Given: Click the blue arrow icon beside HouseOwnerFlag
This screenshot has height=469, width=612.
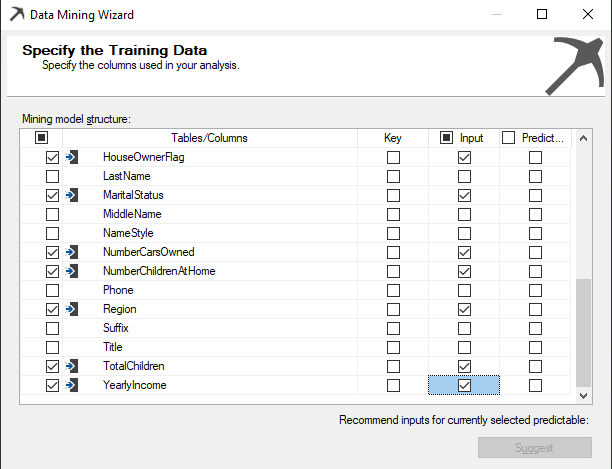Looking at the screenshot, I should pyautogui.click(x=72, y=157).
